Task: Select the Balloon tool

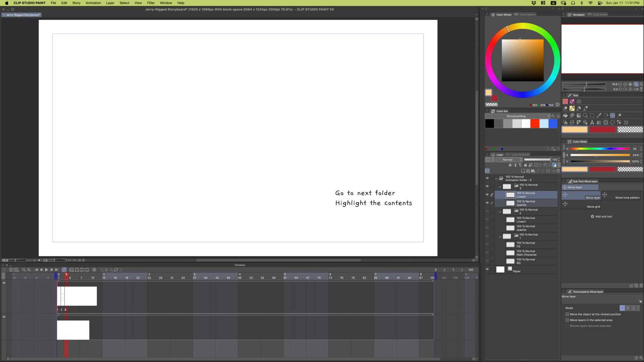Action: [x=612, y=123]
